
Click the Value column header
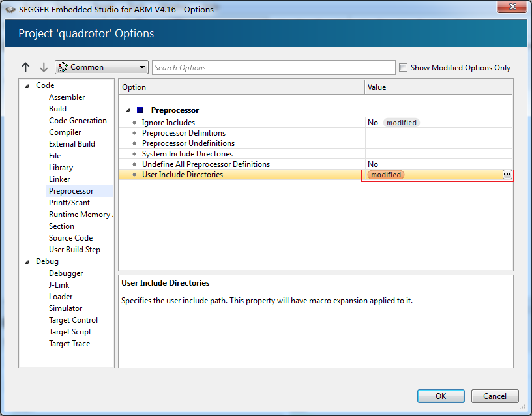438,87
